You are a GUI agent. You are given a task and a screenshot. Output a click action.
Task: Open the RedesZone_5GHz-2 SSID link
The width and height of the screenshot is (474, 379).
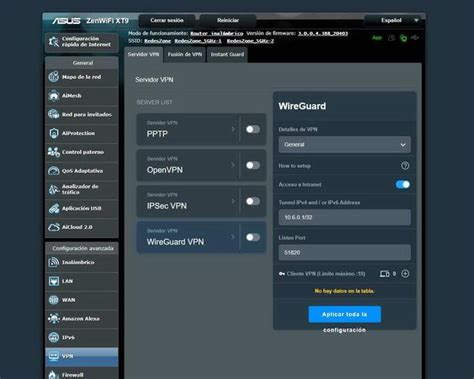tap(250, 41)
